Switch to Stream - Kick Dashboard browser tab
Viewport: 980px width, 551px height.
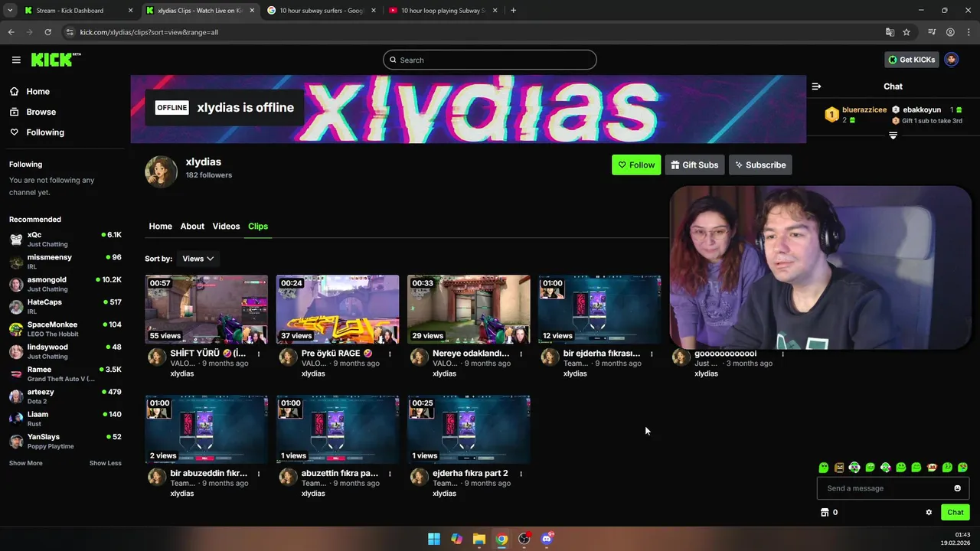coord(78,11)
